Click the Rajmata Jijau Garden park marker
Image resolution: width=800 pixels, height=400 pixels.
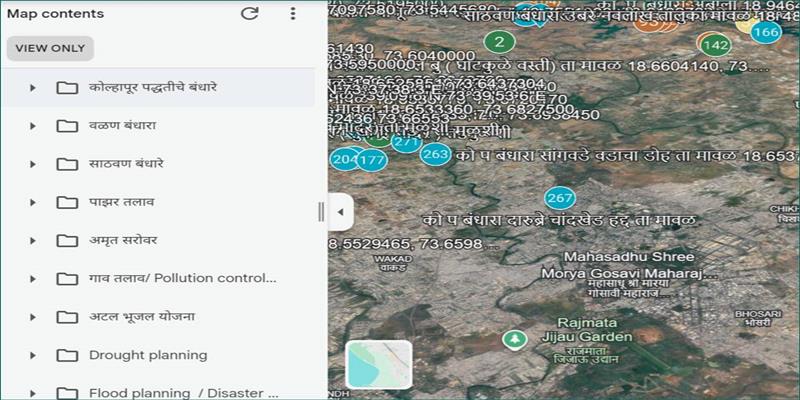[x=516, y=340]
